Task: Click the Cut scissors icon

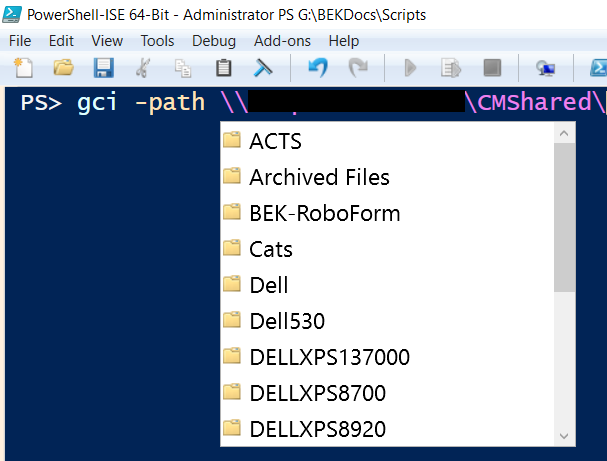Action: click(143, 68)
